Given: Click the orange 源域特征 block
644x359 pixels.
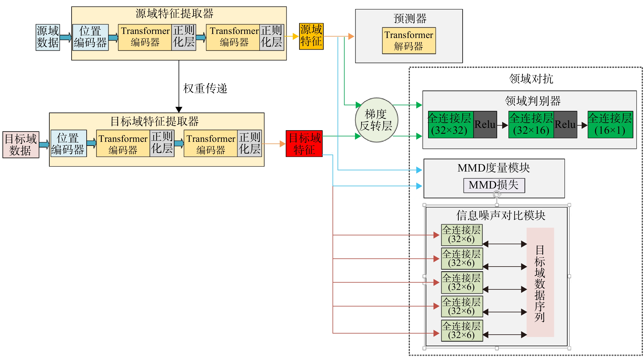Looking at the screenshot, I should 311,36.
